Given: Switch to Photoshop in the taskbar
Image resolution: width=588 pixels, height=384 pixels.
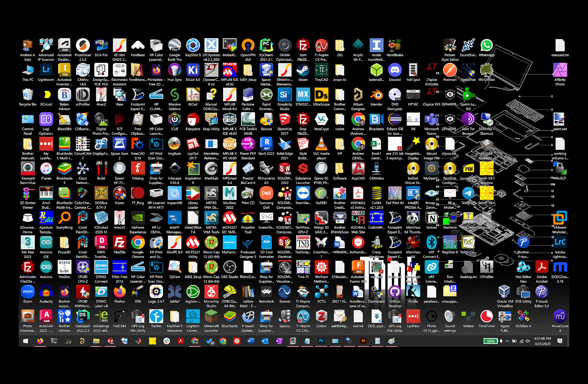Looking at the screenshot, I should [x=321, y=341].
